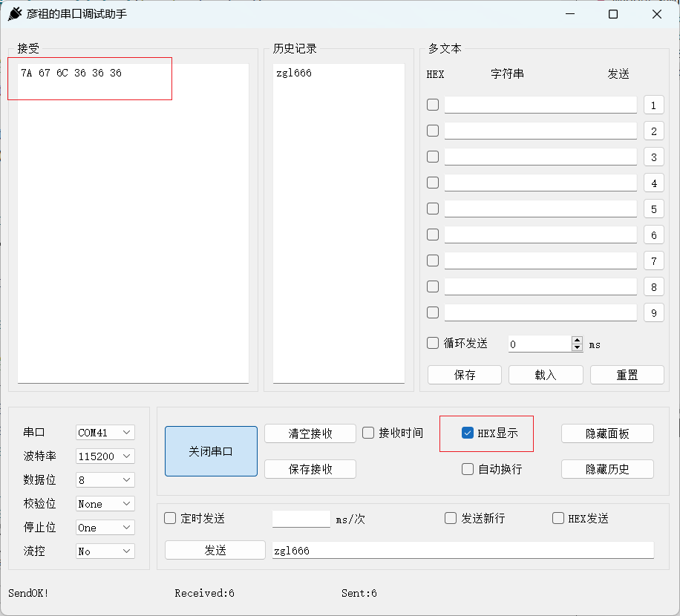The width and height of the screenshot is (680, 616).
Task: Click 关闭串口 to close the serial port
Action: [x=211, y=451]
